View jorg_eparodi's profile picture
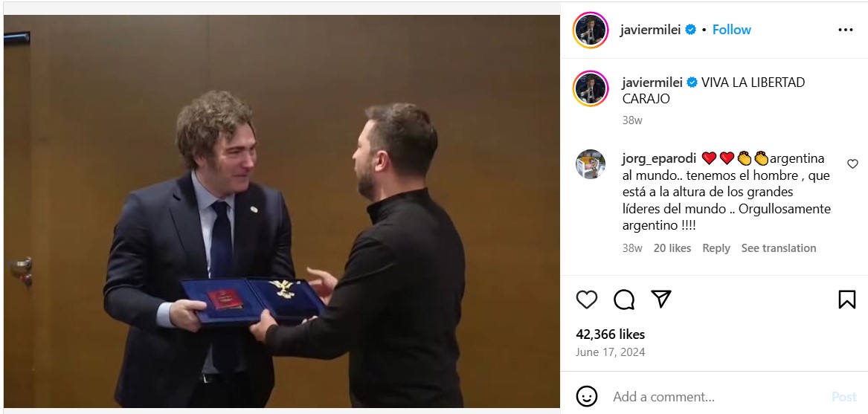Image resolution: width=868 pixels, height=414 pixels. pyautogui.click(x=590, y=164)
